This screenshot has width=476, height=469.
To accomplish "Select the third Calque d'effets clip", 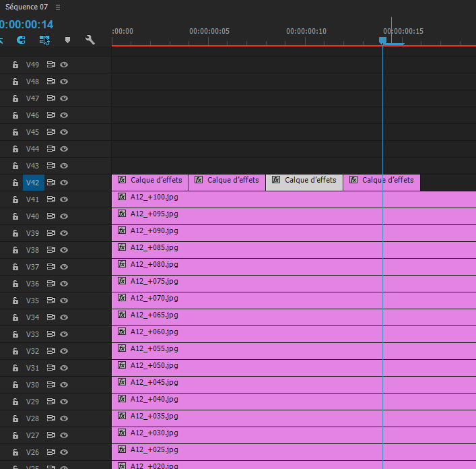I will click(304, 181).
